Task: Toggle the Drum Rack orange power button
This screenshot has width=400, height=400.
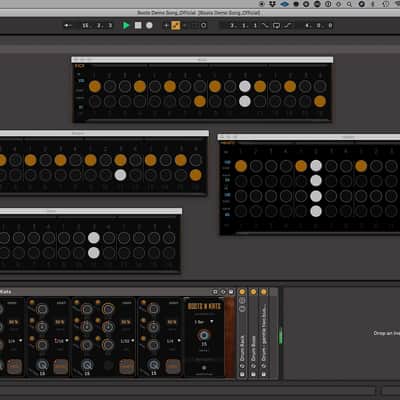Action: (242, 292)
